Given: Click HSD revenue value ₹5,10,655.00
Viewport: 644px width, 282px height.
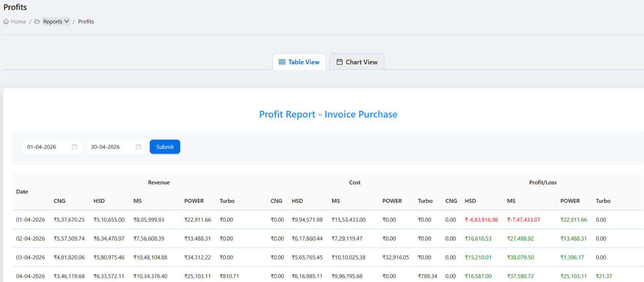Looking at the screenshot, I should click(109, 220).
